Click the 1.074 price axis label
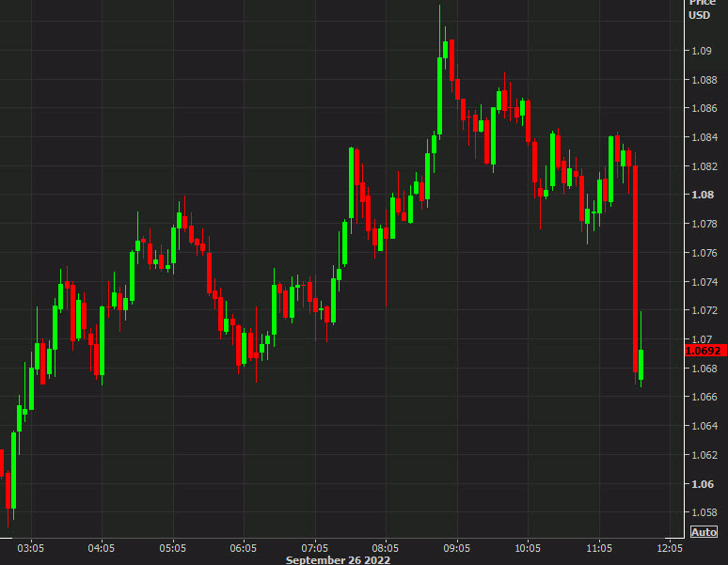The width and height of the screenshot is (728, 565). pyautogui.click(x=704, y=282)
